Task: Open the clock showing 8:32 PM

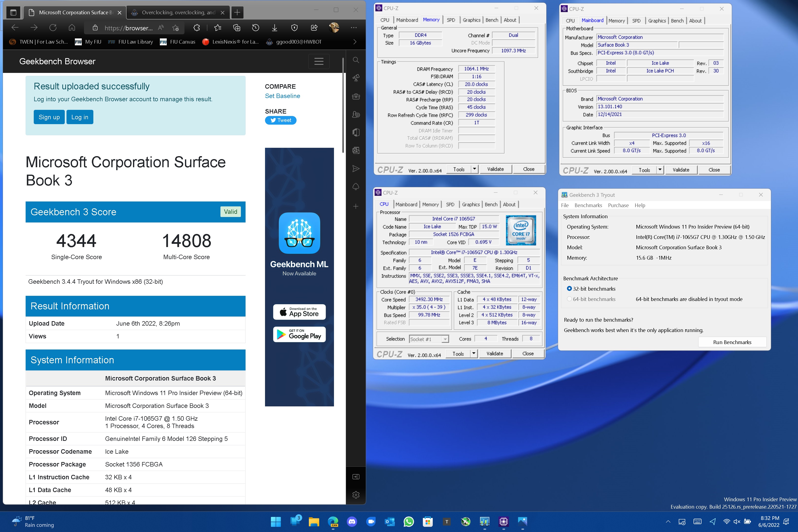Action: pyautogui.click(x=769, y=521)
